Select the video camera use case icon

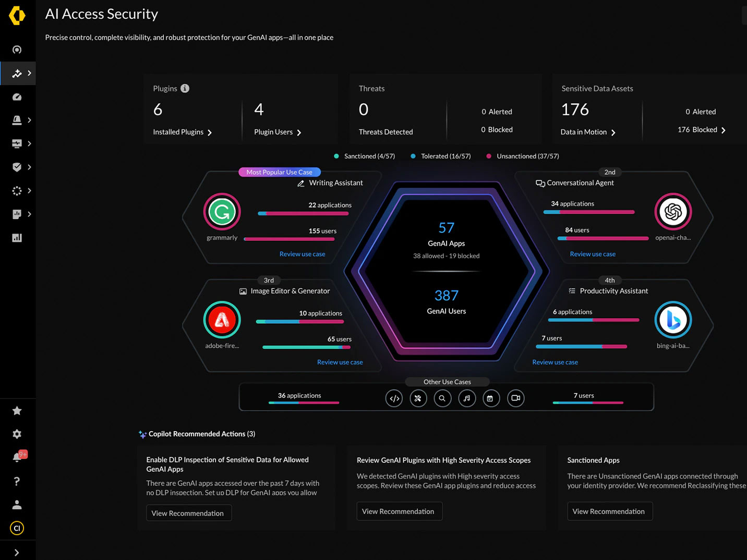[515, 398]
